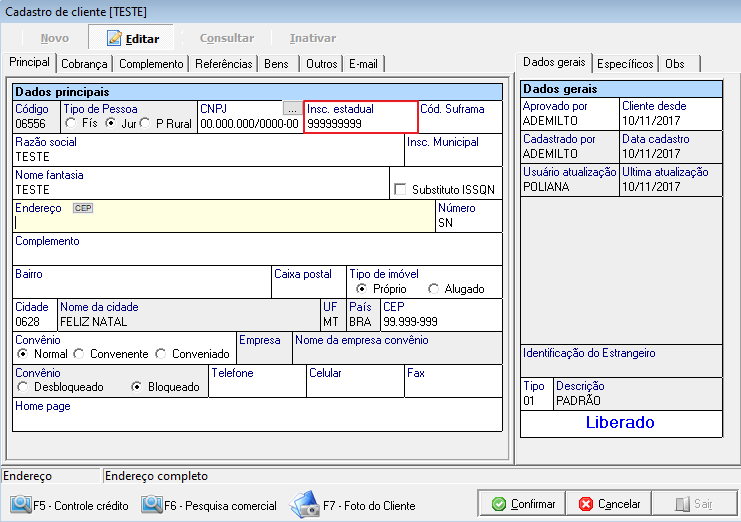Choose the P Rural person type
The width and height of the screenshot is (741, 522).
[x=146, y=123]
